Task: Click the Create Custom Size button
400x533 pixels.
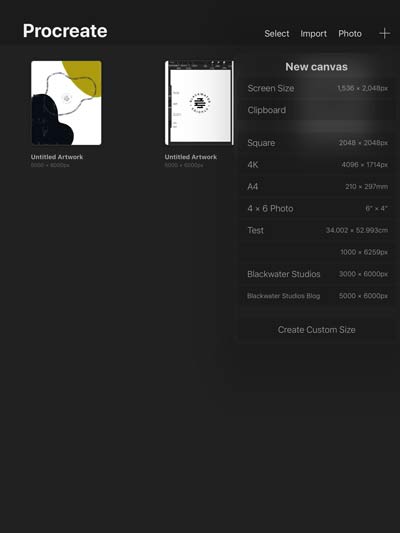Action: [x=317, y=330]
